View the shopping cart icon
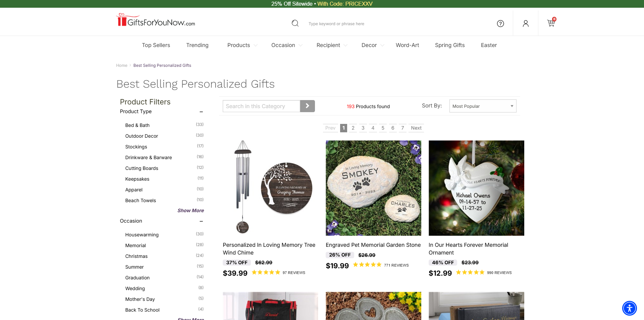The image size is (644, 320). (551, 22)
